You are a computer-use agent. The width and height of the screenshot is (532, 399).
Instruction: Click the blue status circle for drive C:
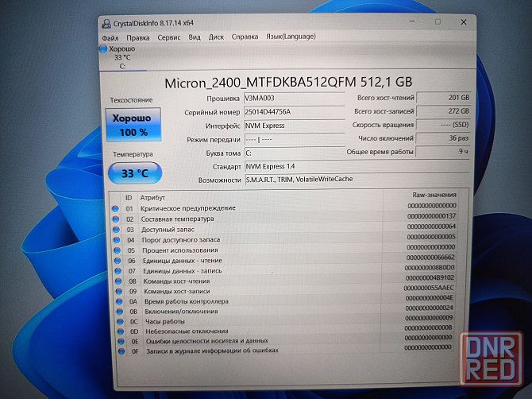click(x=103, y=48)
